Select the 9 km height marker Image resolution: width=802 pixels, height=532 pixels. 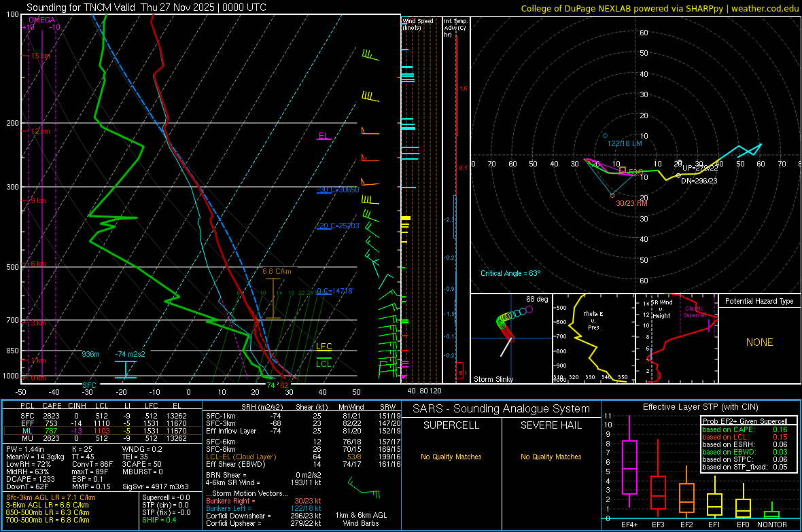coord(38,200)
